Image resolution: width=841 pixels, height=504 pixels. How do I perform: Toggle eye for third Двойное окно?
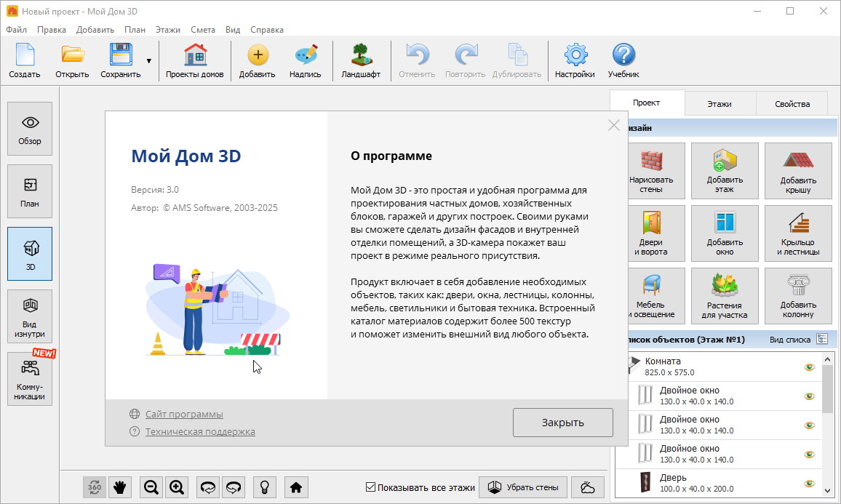point(810,454)
